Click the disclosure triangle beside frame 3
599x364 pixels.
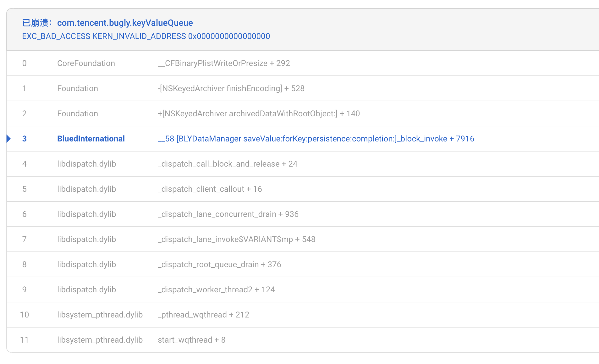pyautogui.click(x=8, y=139)
